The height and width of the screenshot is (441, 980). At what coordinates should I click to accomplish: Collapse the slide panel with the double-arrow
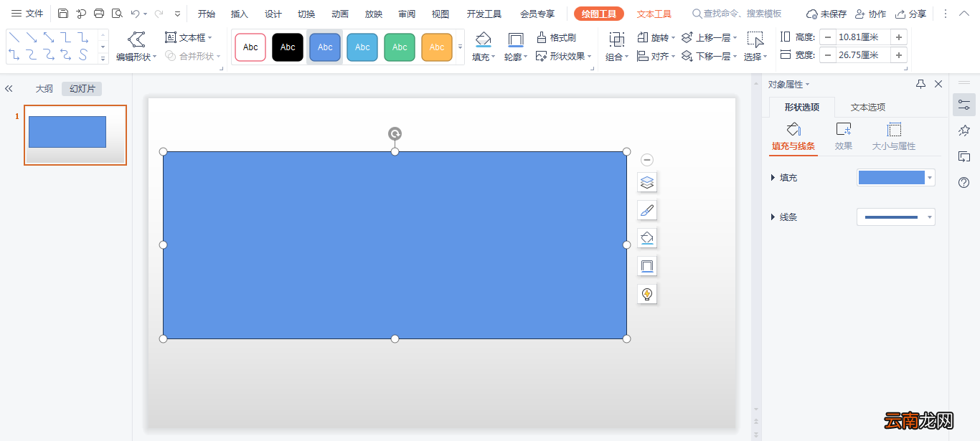tap(9, 89)
